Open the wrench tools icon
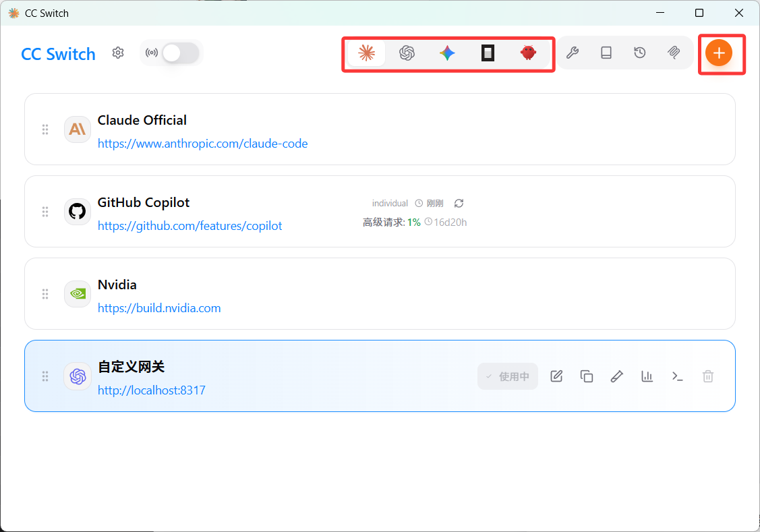The width and height of the screenshot is (760, 532). tap(573, 53)
